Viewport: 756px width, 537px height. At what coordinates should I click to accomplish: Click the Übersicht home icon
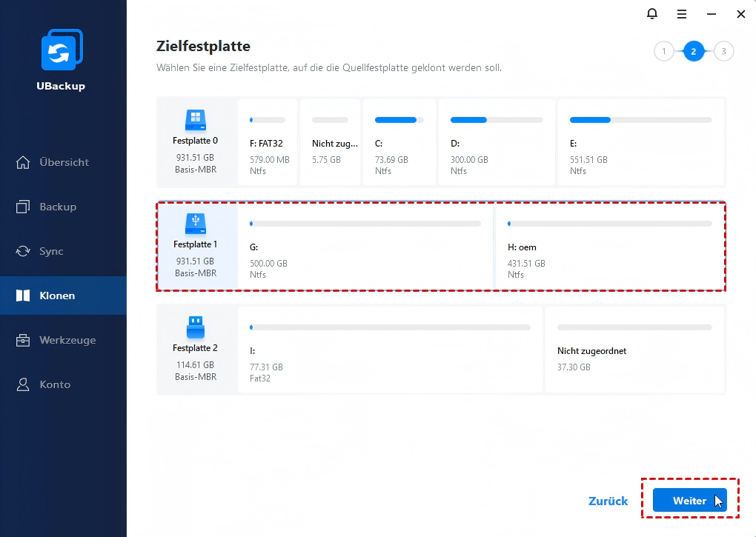24,162
